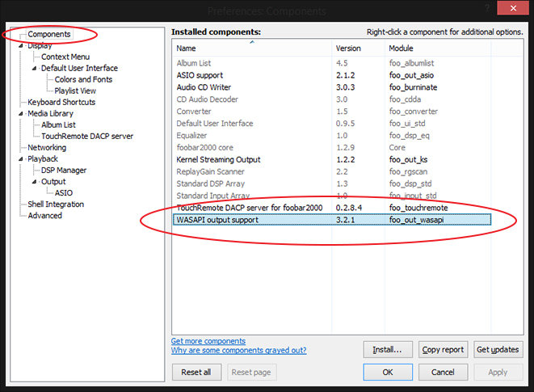Screen dimensions: 534x392
Task: Select CD Audio Decoder component row
Action: (x=332, y=99)
